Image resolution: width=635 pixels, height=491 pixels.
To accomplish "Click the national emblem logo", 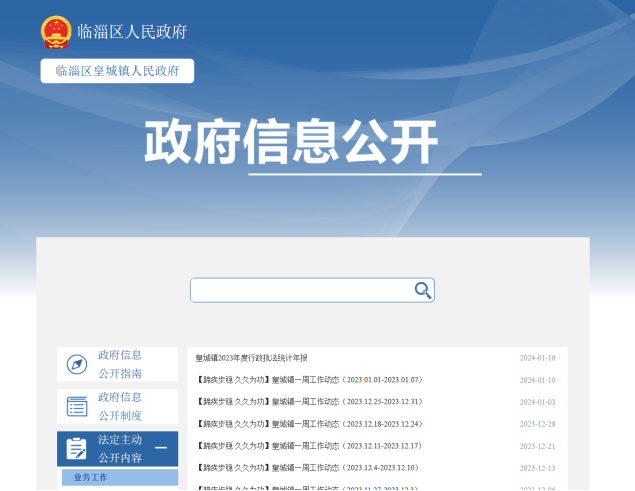I will (x=56, y=31).
